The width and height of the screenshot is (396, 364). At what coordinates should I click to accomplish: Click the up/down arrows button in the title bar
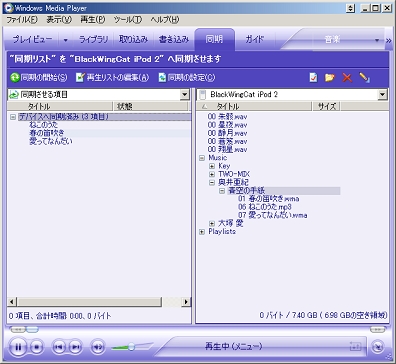pos(350,8)
